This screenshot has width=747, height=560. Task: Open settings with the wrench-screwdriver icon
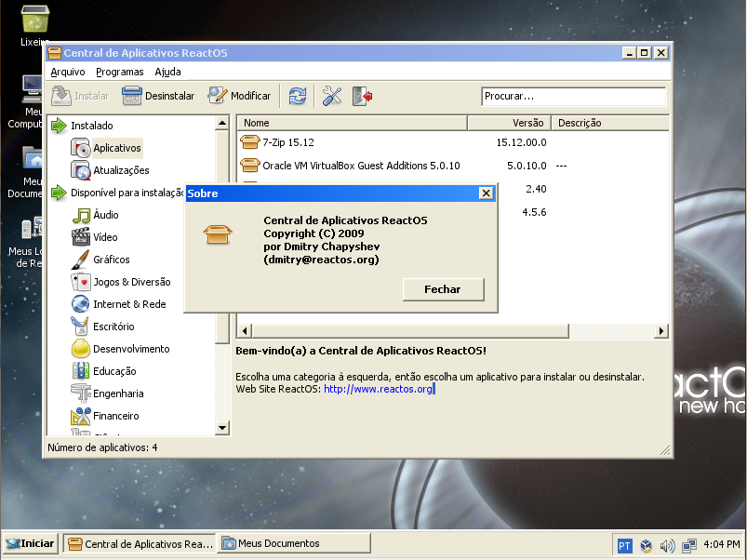[x=331, y=96]
